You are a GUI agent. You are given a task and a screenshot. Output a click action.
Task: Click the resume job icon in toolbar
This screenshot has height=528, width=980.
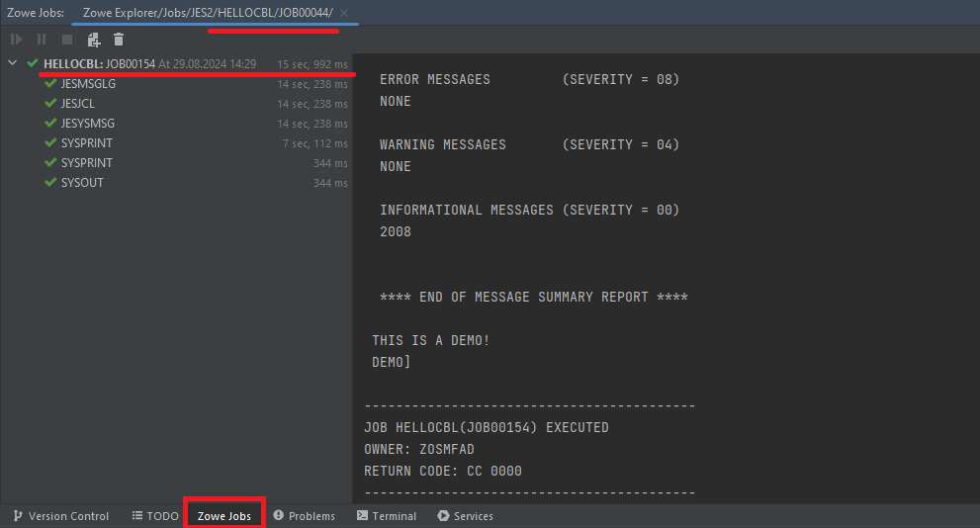[x=17, y=40]
